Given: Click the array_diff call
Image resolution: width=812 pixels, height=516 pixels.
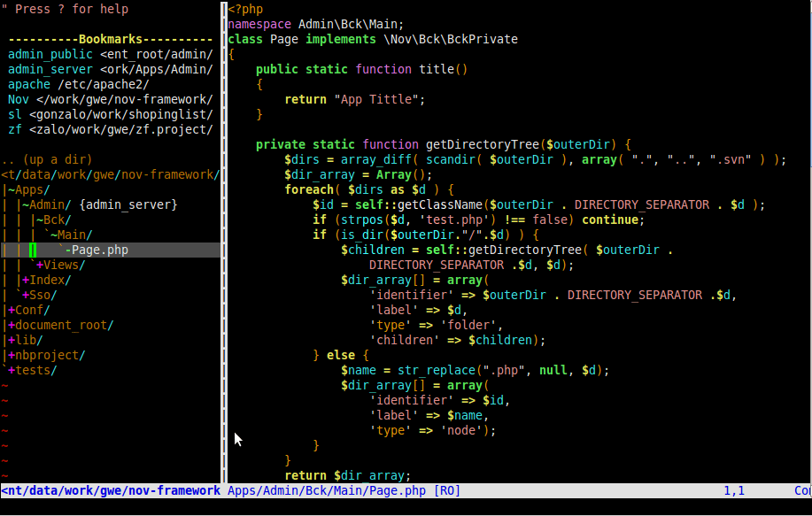Looking at the screenshot, I should 376,159.
